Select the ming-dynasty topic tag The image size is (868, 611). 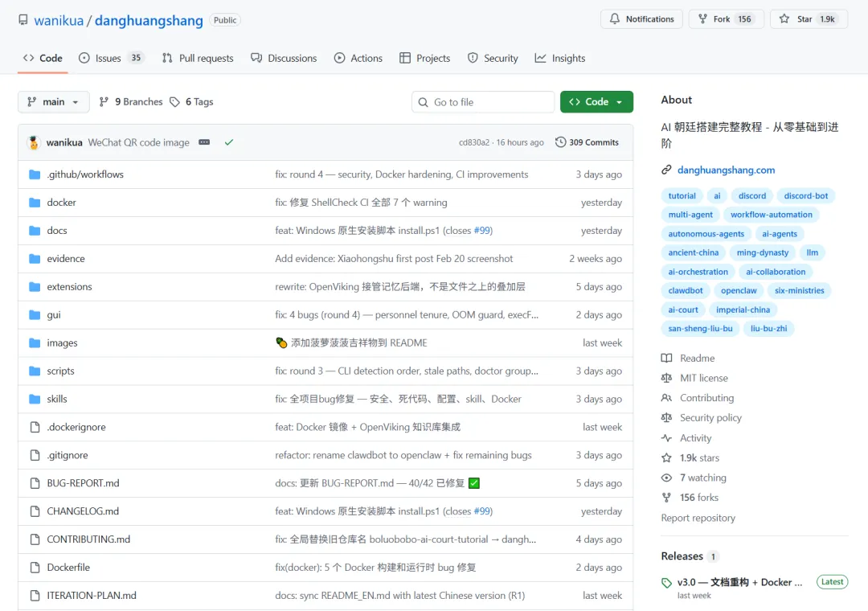point(762,252)
